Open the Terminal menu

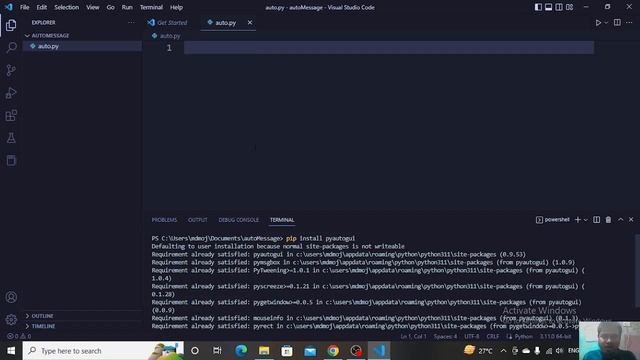point(151,7)
